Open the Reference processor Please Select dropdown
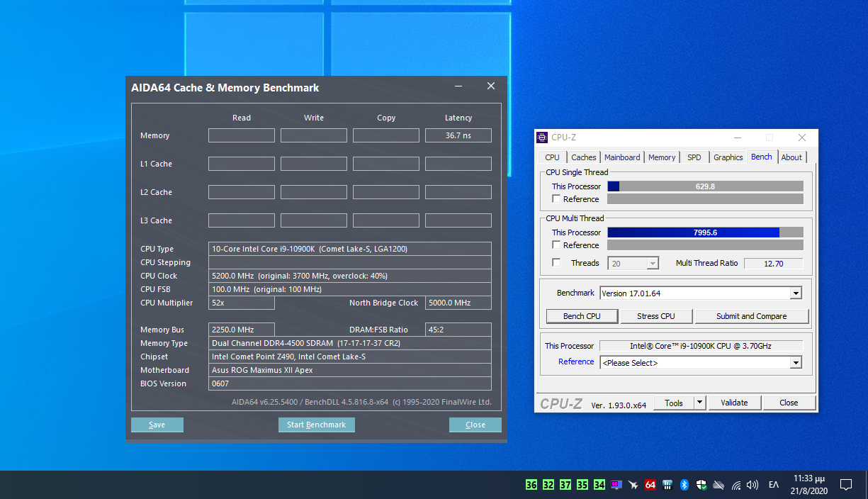868x499 pixels. [x=701, y=363]
